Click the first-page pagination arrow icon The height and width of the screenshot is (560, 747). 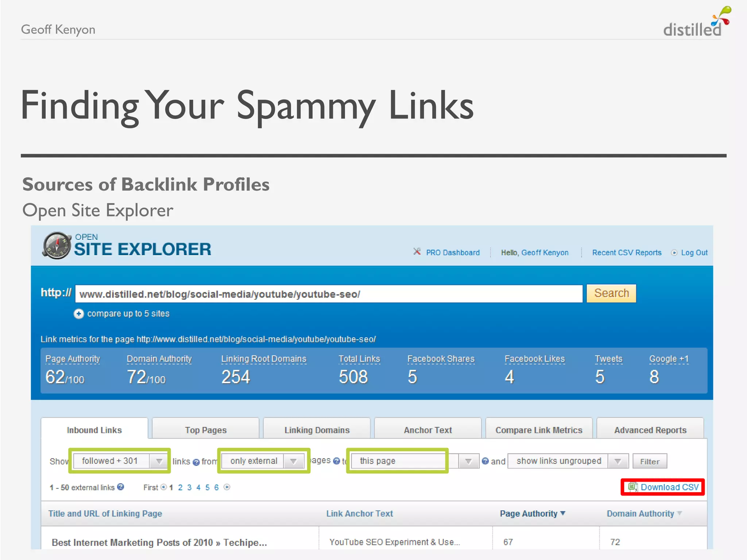[x=163, y=487]
